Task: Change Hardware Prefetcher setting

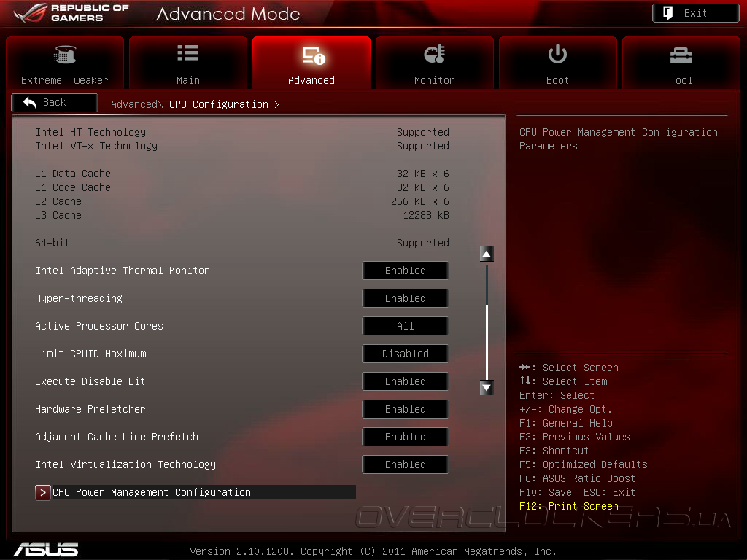Action: [x=406, y=409]
